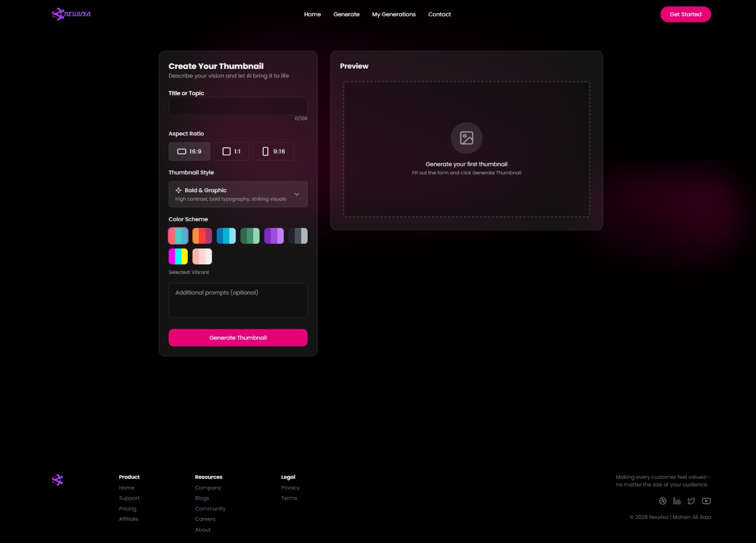Image resolution: width=756 pixels, height=543 pixels.
Task: Open the Twitter social icon
Action: pyautogui.click(x=691, y=501)
